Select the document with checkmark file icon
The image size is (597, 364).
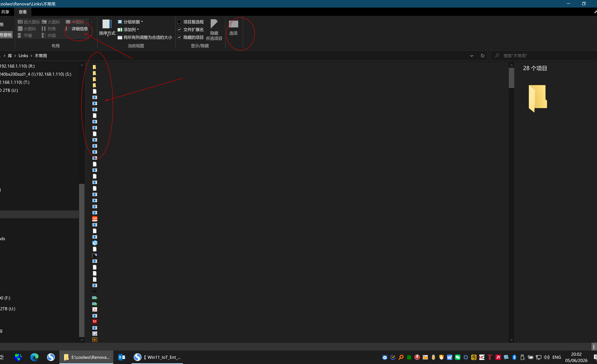(x=95, y=334)
